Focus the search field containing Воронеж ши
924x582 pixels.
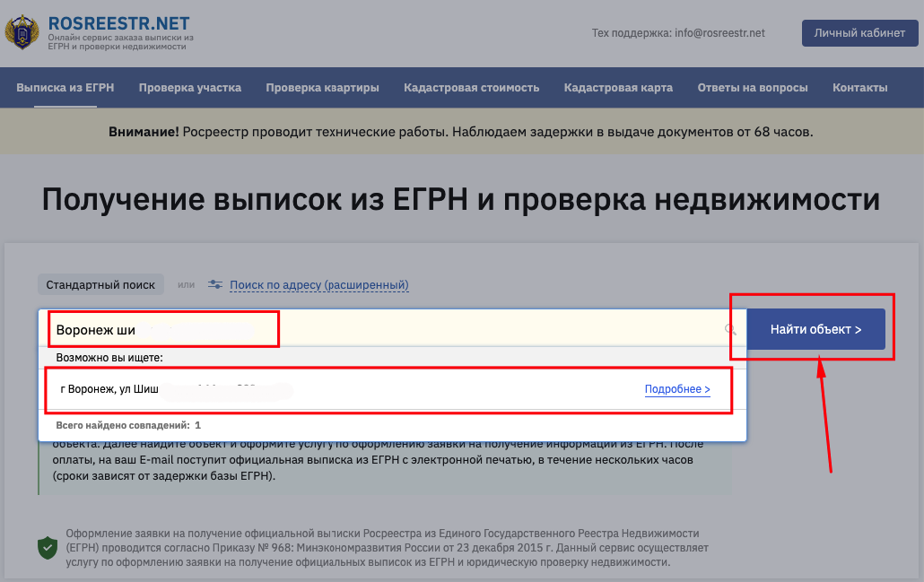392,329
